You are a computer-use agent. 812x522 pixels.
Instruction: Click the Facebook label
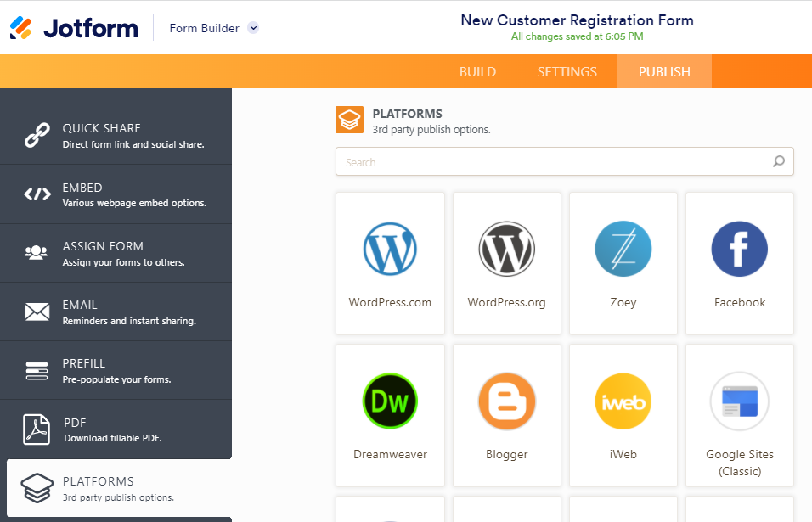(x=740, y=303)
